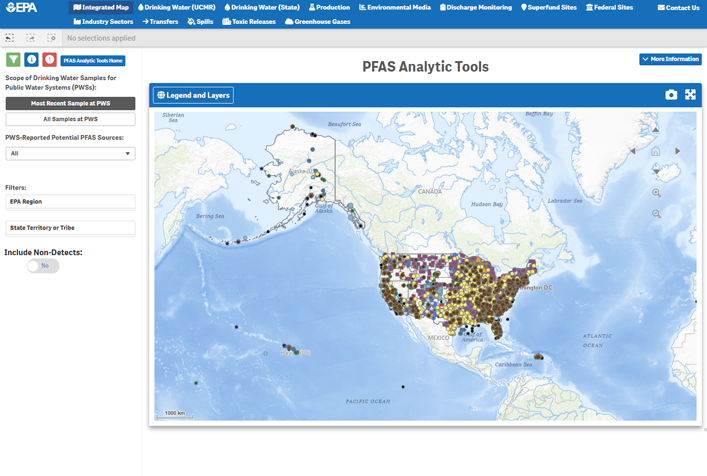707x476 pixels.
Task: Open Drinking Water (UCMR) tab
Action: pyautogui.click(x=177, y=7)
